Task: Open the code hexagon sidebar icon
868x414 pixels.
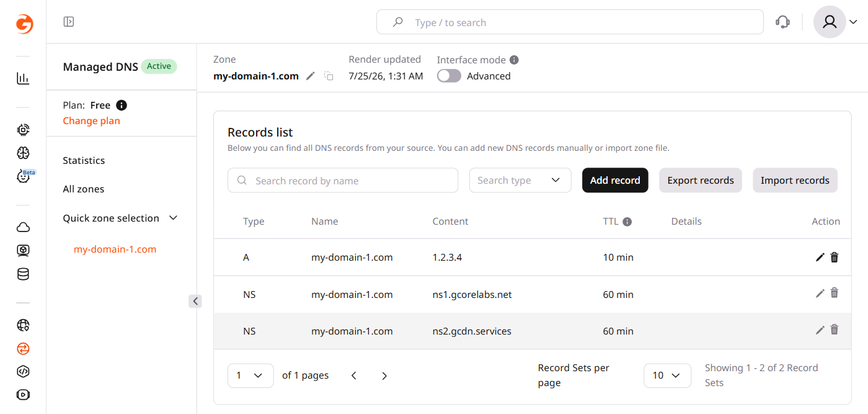Action: pyautogui.click(x=23, y=372)
